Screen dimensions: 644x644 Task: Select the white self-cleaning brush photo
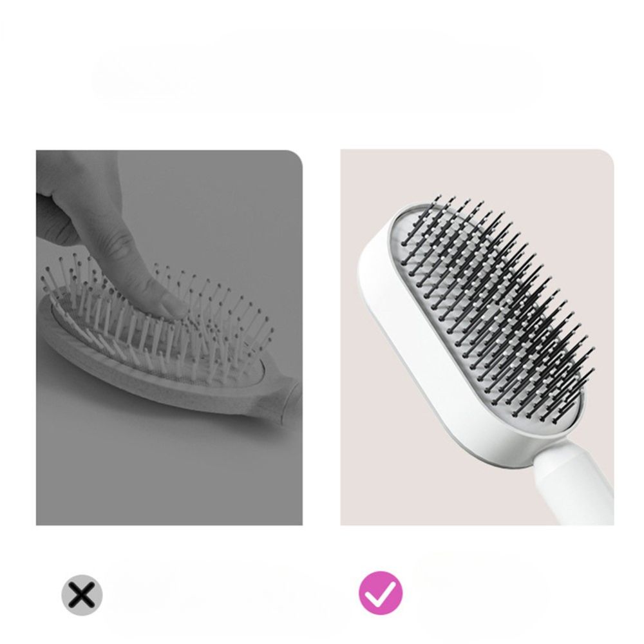(x=477, y=337)
